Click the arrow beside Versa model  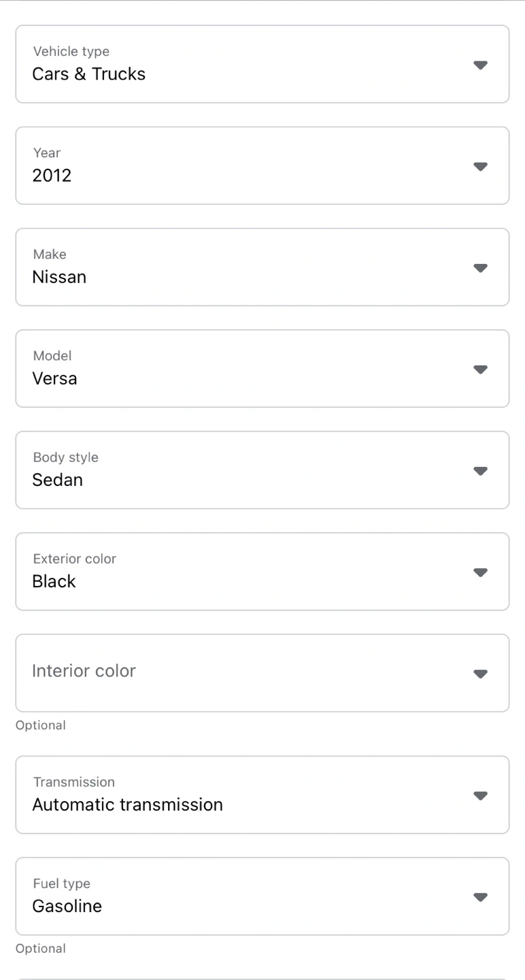tap(480, 370)
